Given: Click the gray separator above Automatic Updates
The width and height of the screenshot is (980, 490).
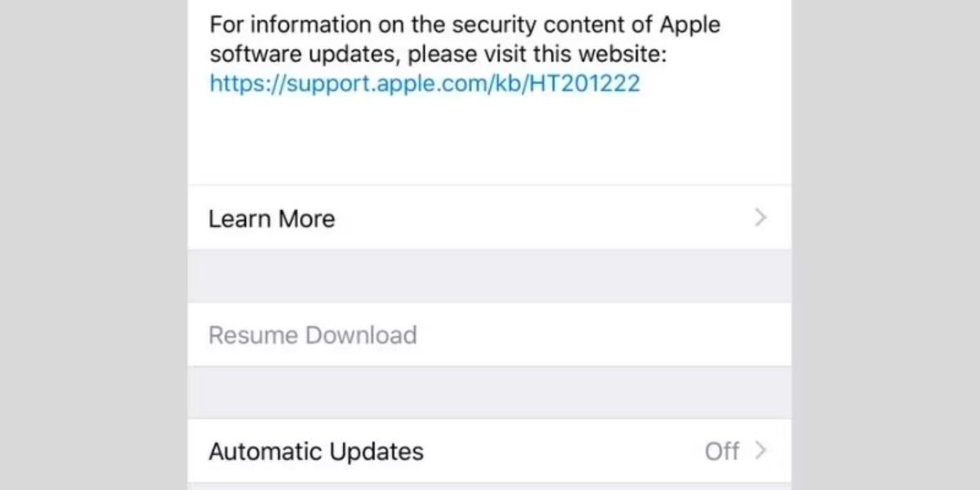Looking at the screenshot, I should (x=490, y=392).
